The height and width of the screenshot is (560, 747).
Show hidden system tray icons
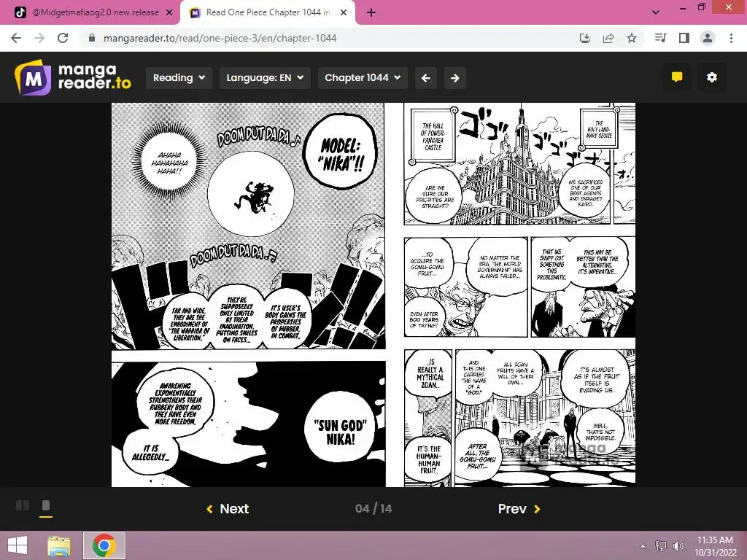tap(643, 545)
